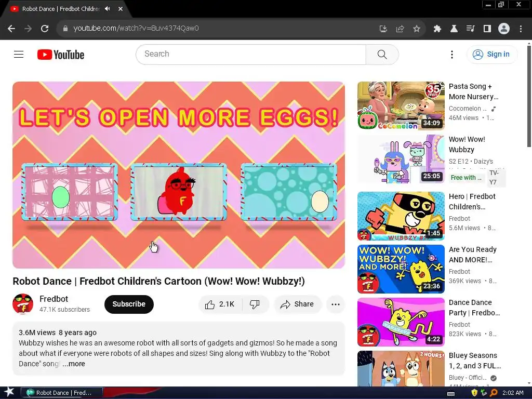Screen dimensions: 532x399
Task: Click Dance Dance Party | Fredbo title
Action: click(474, 308)
